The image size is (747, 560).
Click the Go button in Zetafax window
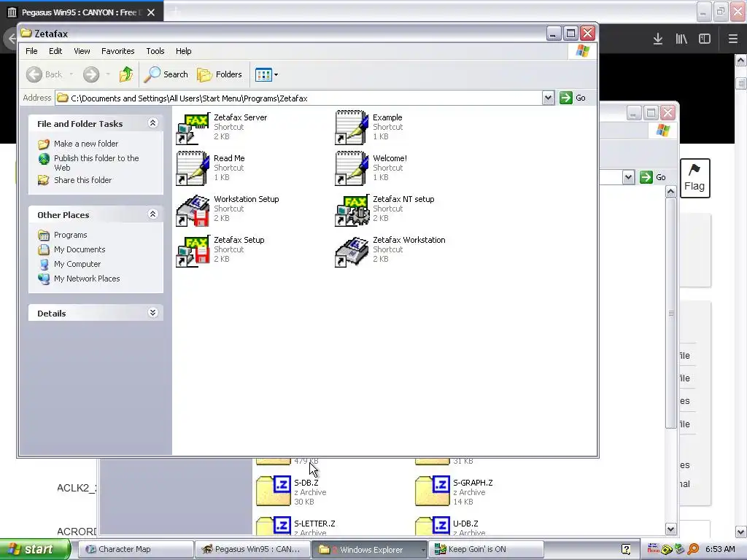click(x=573, y=98)
